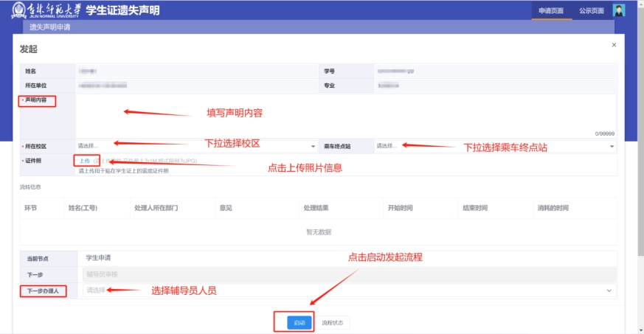Viewport: 644px width, 334px height.
Task: Click the 乘车终点站 dropdown arrow
Action: pyautogui.click(x=612, y=146)
